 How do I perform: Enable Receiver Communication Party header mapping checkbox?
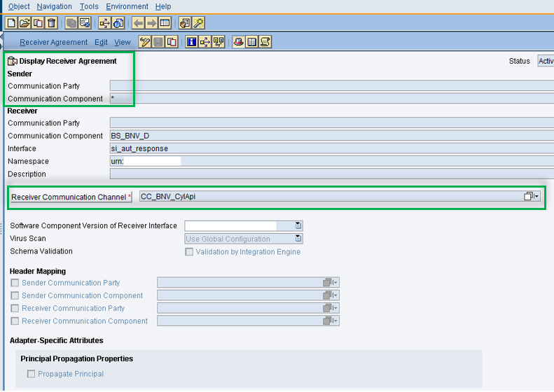point(15,308)
